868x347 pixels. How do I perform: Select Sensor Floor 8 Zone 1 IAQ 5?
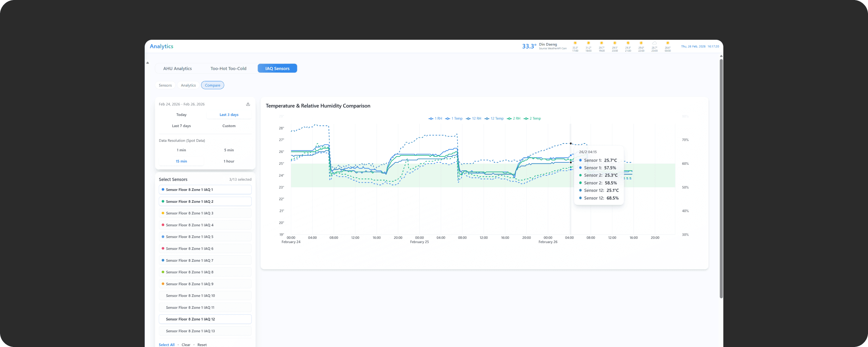[x=205, y=237]
